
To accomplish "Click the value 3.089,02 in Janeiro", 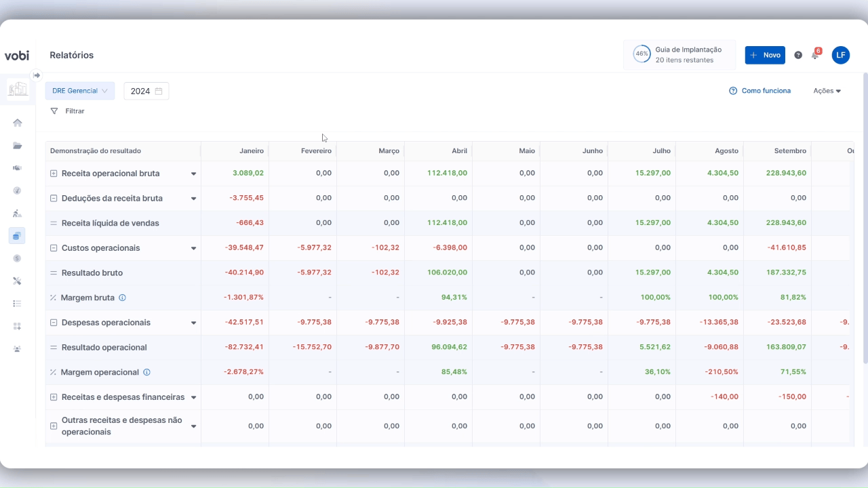I will coord(248,174).
